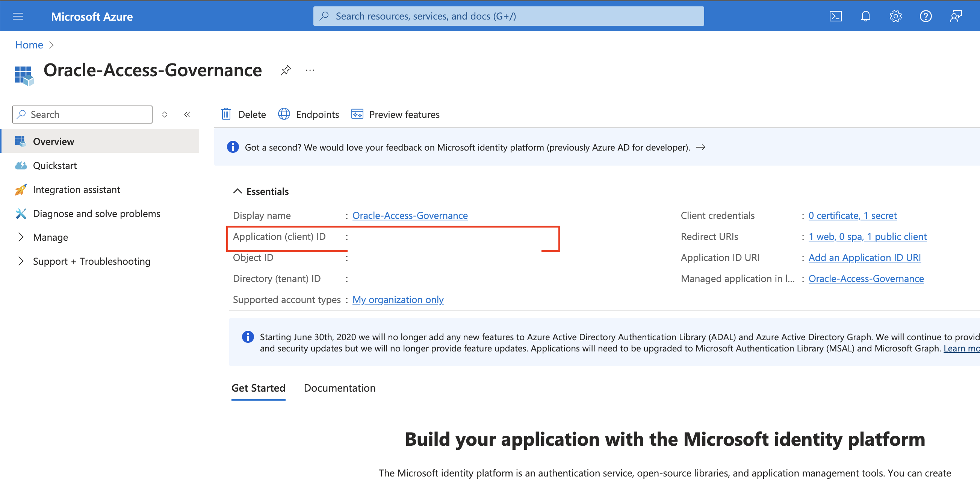The width and height of the screenshot is (980, 481).
Task: Open Managed application Oracle-Access-Governance link
Action: [x=866, y=279]
